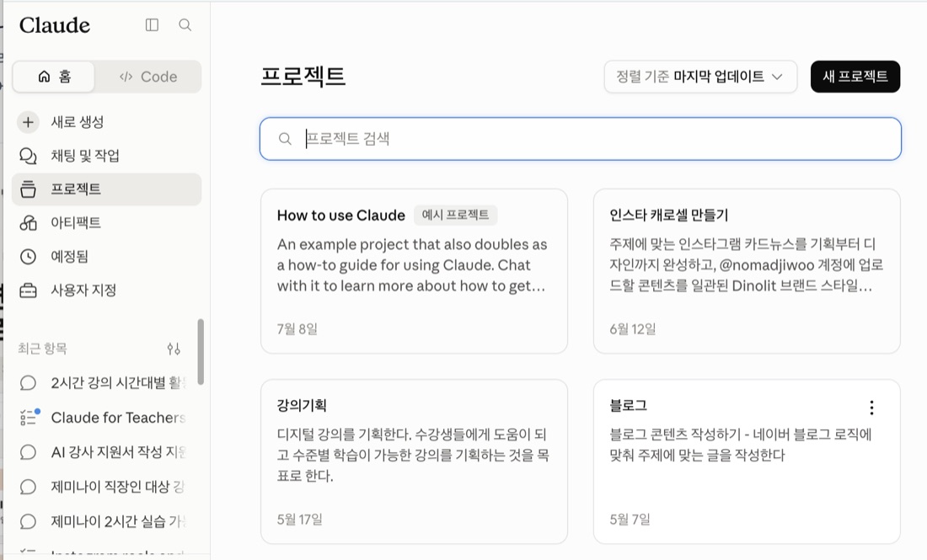
Task: Click the 프로젝트 stack icon in sidebar
Action: (x=28, y=189)
